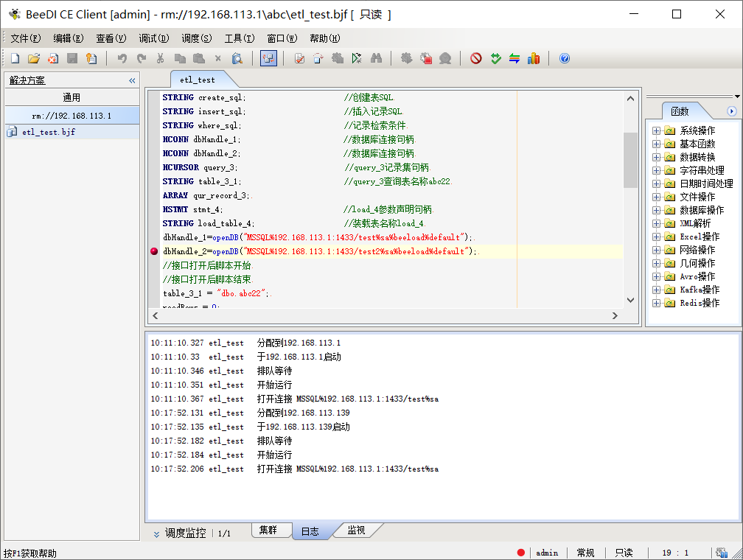This screenshot has width=743, height=560.
Task: Click the Redis操作 tree item
Action: (x=700, y=304)
